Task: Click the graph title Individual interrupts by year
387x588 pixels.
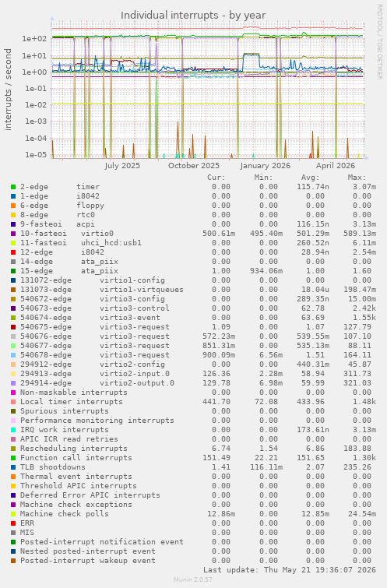Action: tap(193, 16)
